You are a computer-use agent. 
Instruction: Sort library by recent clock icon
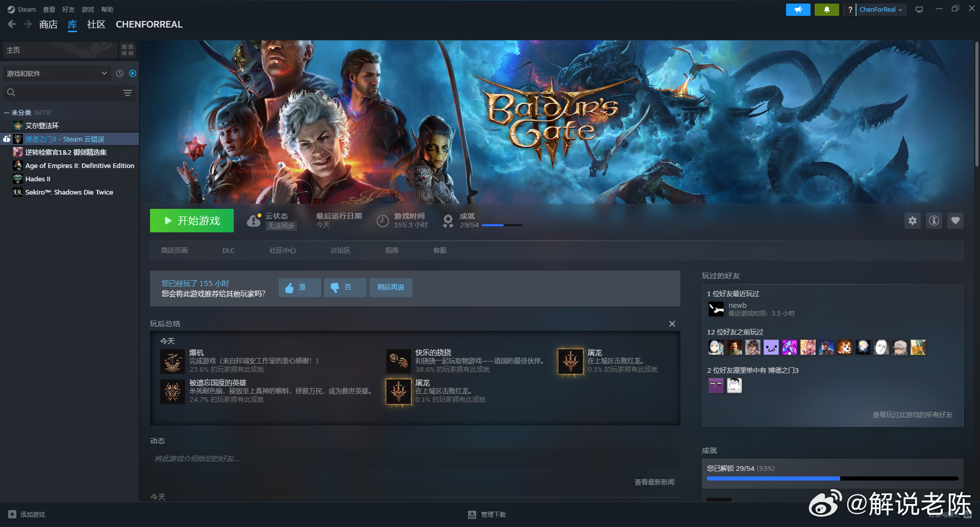[x=119, y=74]
